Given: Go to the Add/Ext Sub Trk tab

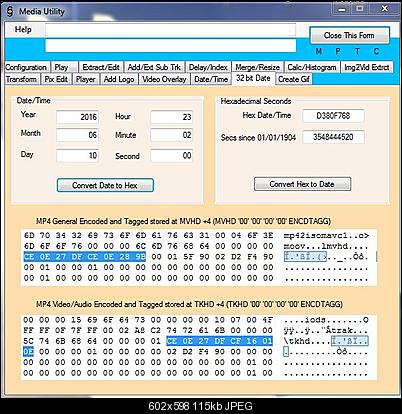Looking at the screenshot, I should coord(154,67).
